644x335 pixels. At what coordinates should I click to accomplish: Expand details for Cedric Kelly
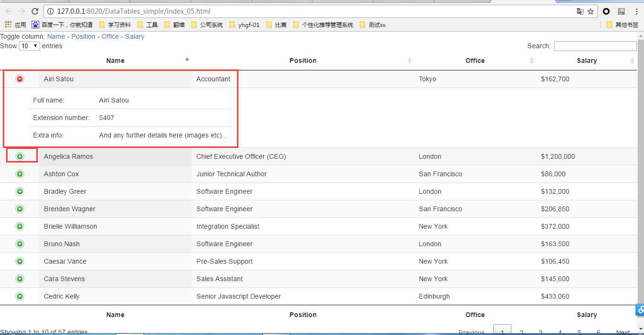20,296
